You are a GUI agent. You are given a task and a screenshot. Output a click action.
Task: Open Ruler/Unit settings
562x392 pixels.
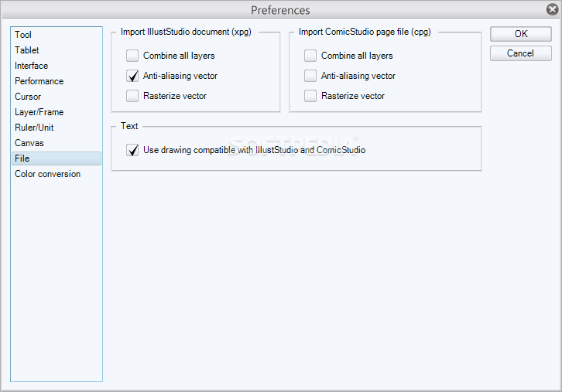pos(34,128)
